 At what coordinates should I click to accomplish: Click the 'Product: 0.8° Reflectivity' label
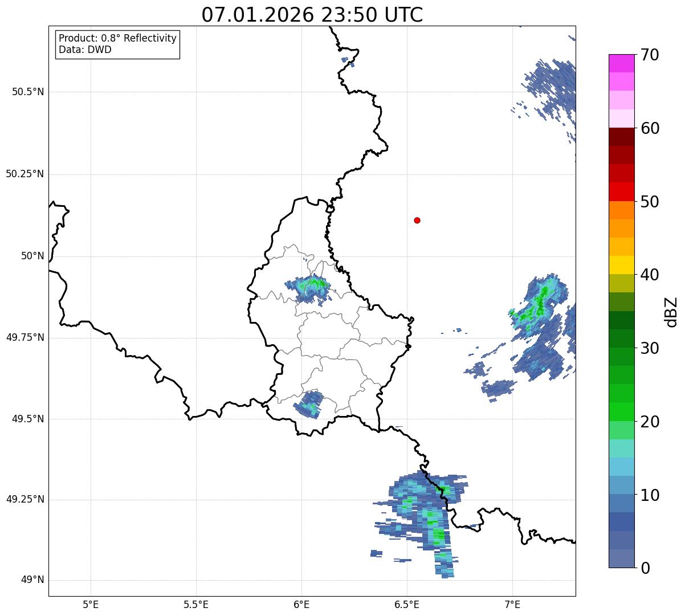pos(118,38)
